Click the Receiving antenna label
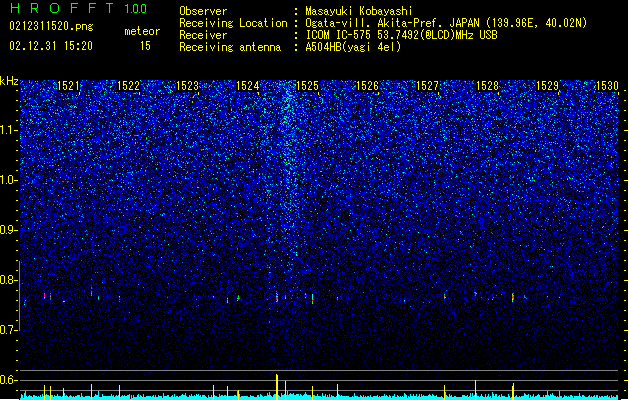This screenshot has width=629, height=400. [230, 47]
